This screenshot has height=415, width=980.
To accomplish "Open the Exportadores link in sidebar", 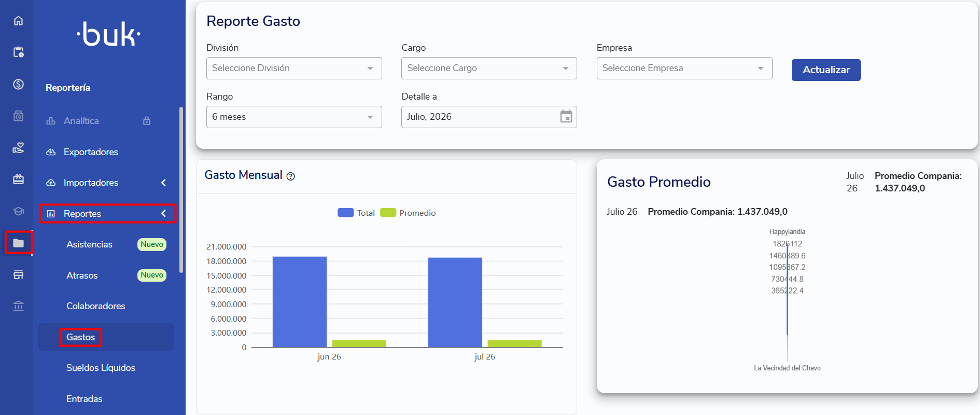I will coord(91,152).
